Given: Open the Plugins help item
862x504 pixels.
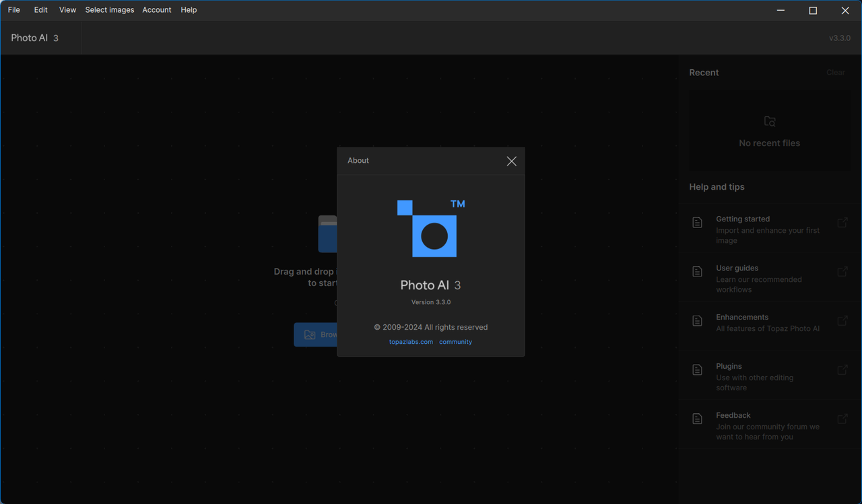Looking at the screenshot, I should [x=770, y=377].
